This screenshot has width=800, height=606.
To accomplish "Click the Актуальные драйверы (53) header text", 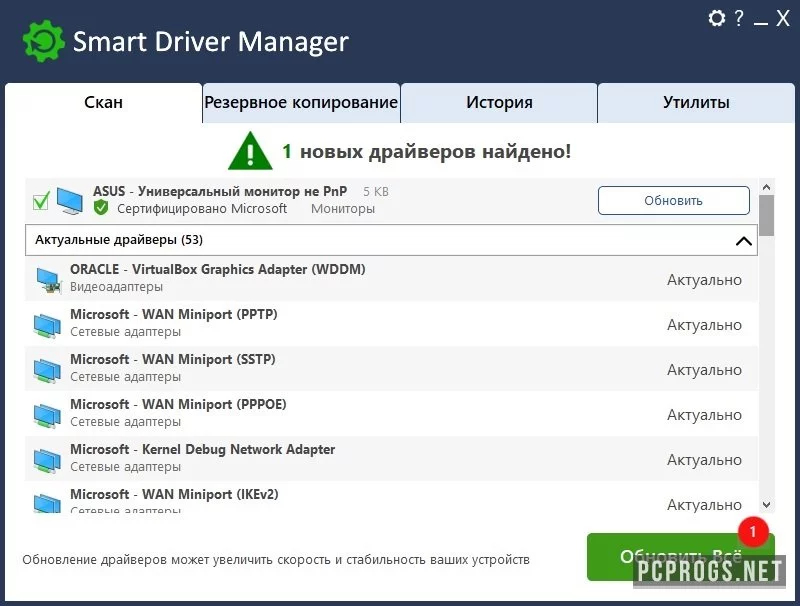I will click(x=119, y=240).
